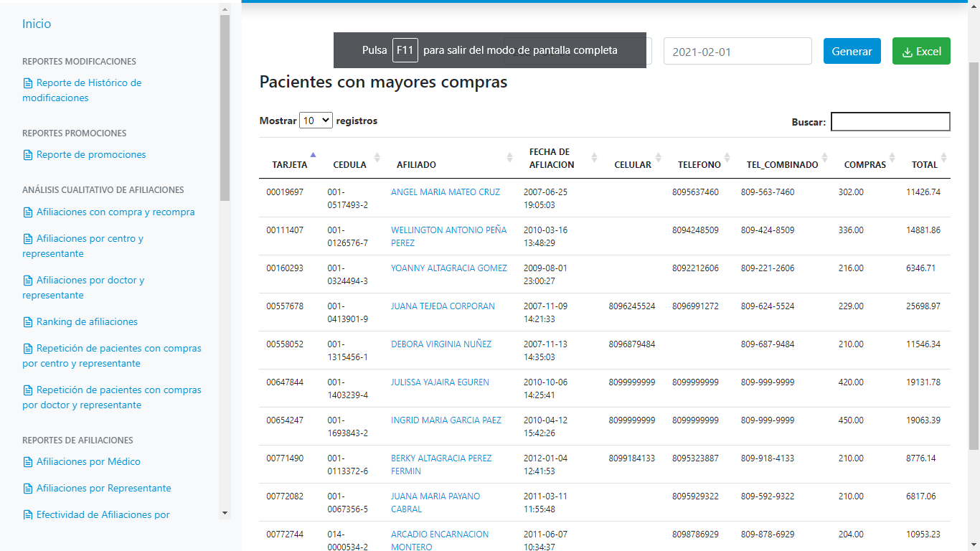
Task: Click telefono number 8095323887
Action: click(695, 458)
